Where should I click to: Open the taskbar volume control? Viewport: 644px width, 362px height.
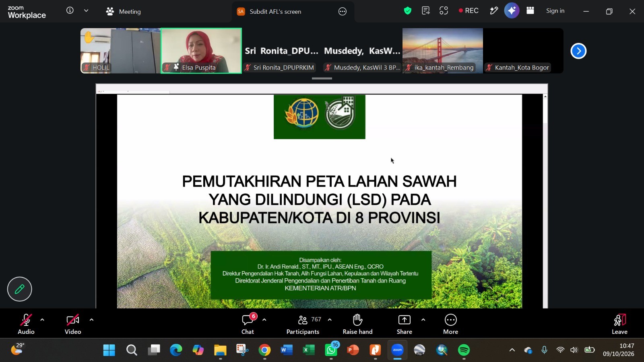[x=574, y=350]
